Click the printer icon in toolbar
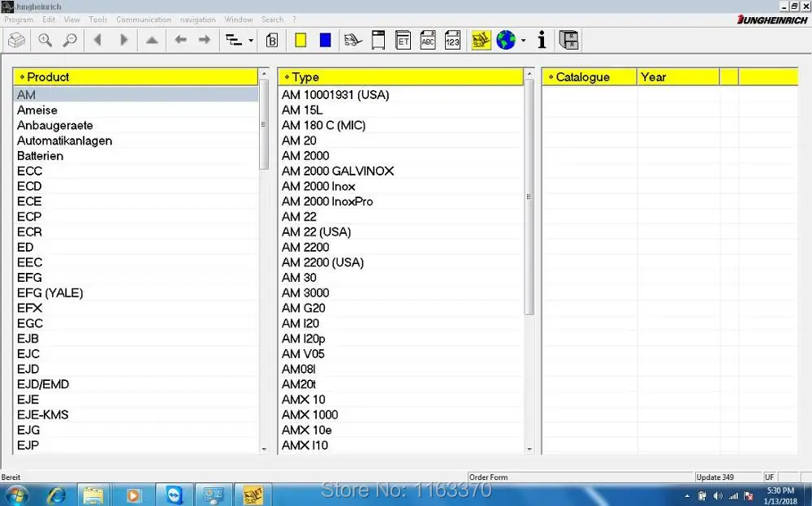This screenshot has width=812, height=506. click(x=16, y=40)
